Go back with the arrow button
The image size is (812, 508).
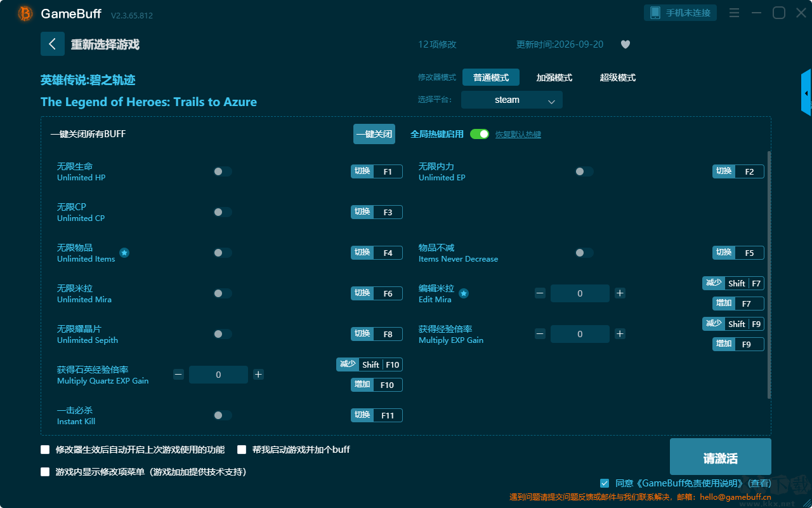[x=53, y=44]
